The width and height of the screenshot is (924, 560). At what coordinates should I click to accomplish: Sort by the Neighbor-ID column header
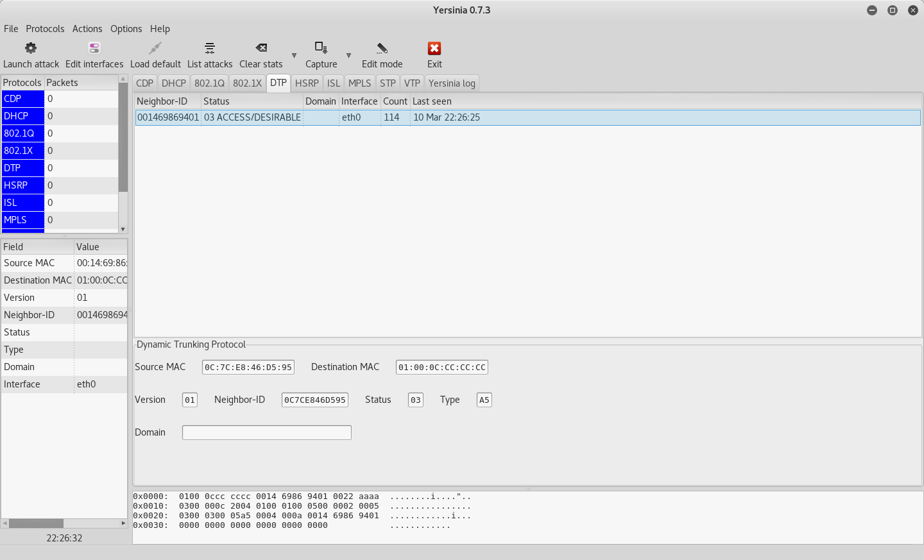click(167, 101)
